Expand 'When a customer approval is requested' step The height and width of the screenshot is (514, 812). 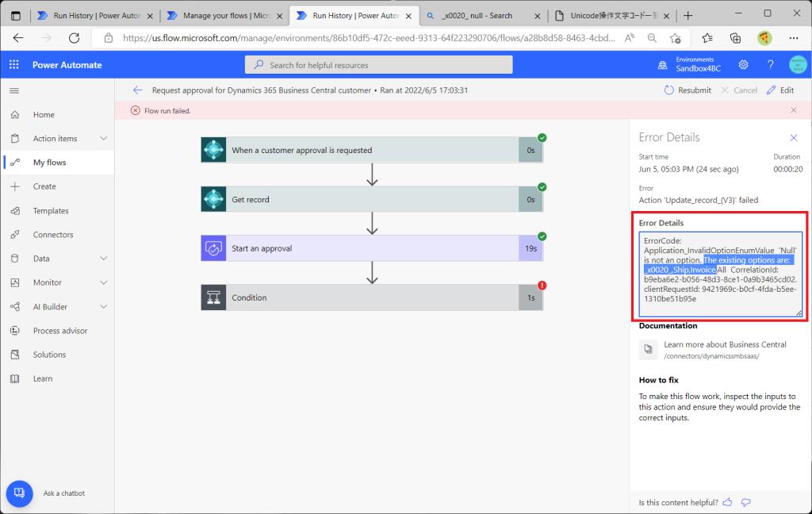[372, 150]
